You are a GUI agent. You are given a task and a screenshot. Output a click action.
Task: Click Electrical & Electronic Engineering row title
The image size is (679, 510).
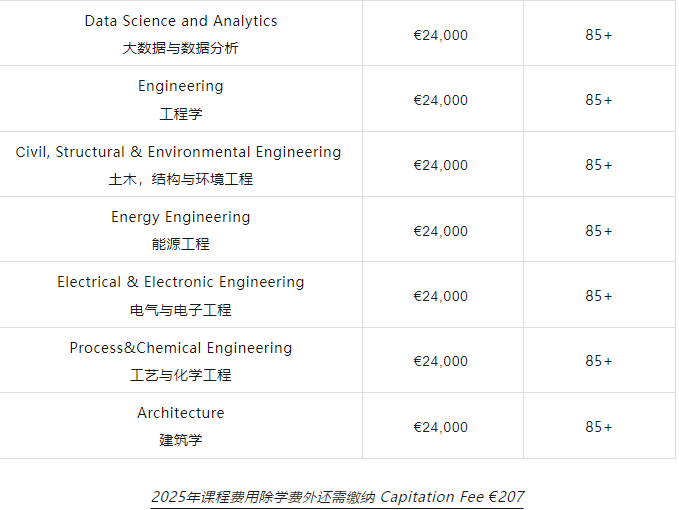click(181, 282)
